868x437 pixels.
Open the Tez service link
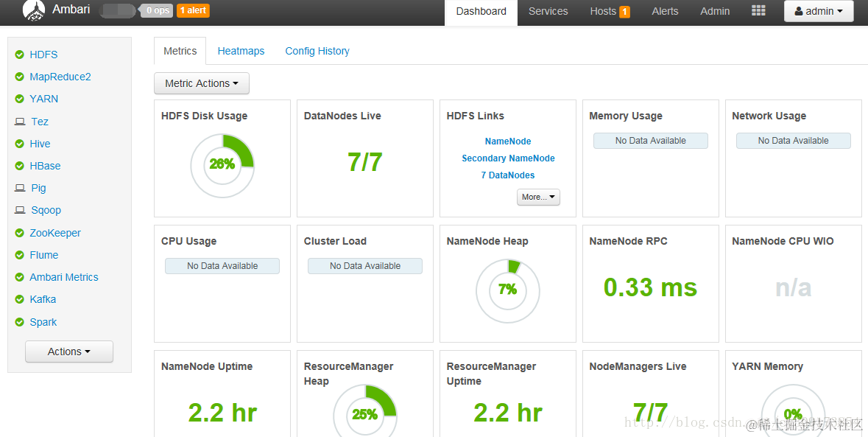coord(40,122)
